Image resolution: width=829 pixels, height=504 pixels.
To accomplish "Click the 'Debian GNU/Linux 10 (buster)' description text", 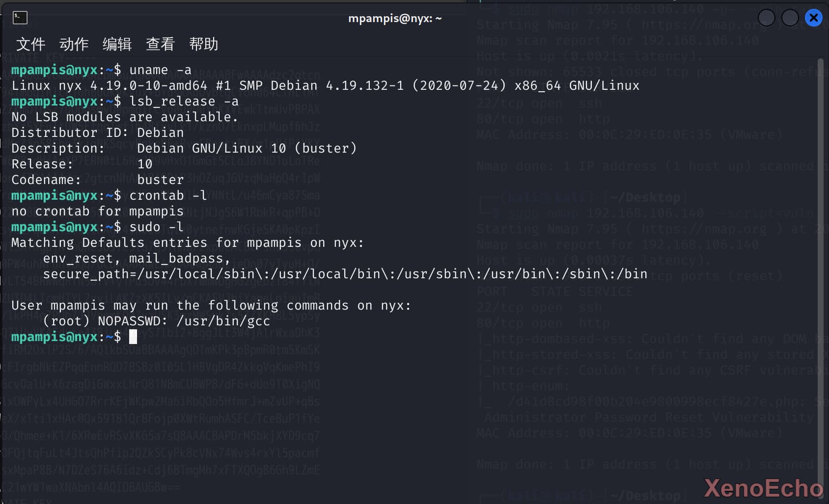I will tap(247, 148).
